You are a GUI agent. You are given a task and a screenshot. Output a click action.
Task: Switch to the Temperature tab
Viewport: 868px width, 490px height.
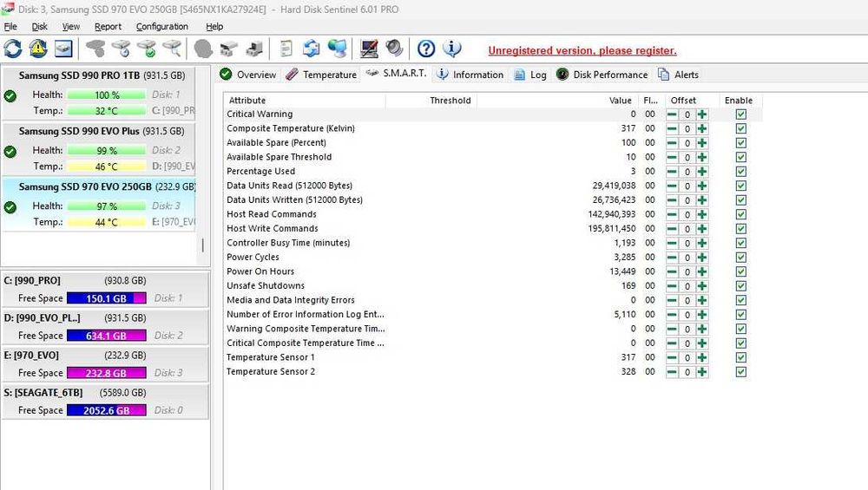pos(322,75)
